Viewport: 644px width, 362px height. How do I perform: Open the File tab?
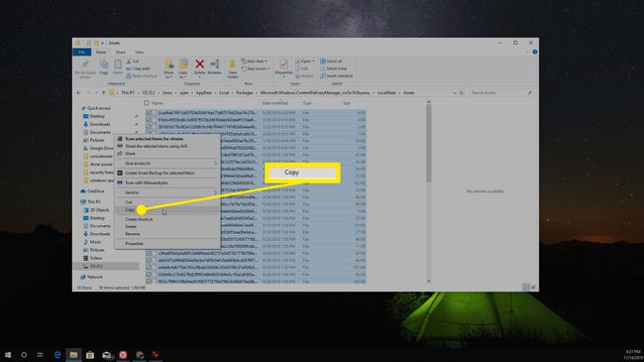(81, 53)
